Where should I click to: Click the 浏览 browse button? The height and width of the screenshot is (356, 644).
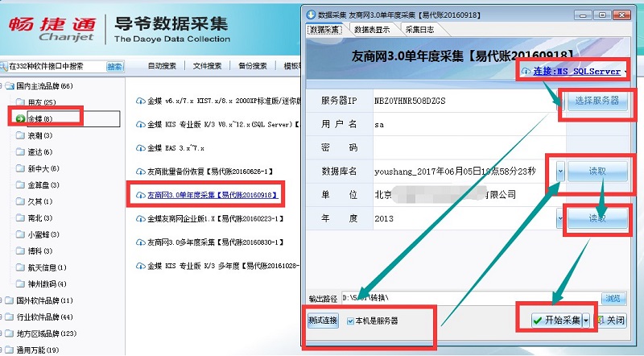[x=613, y=298]
